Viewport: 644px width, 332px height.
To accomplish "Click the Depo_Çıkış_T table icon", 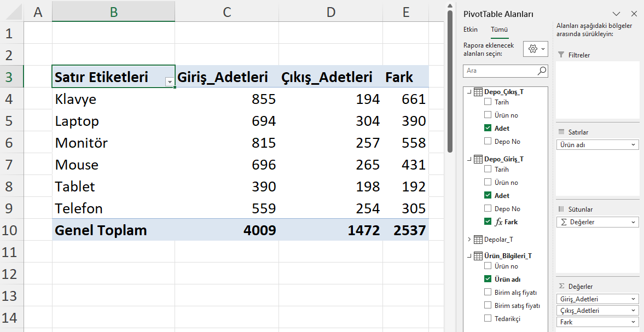I will click(x=478, y=92).
